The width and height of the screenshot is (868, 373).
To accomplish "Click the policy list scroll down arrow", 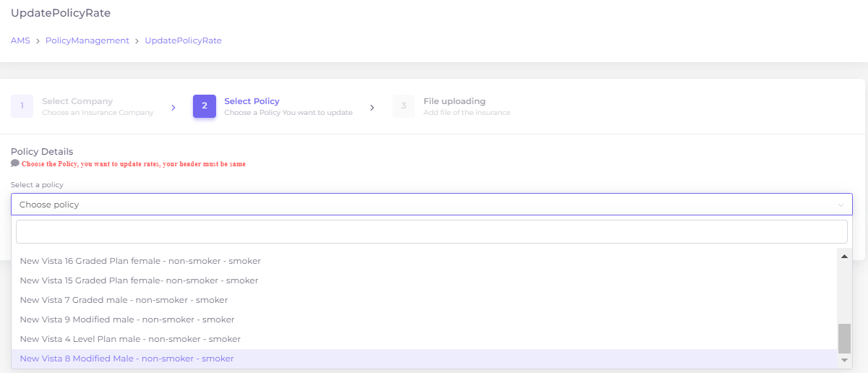I will tap(844, 360).
